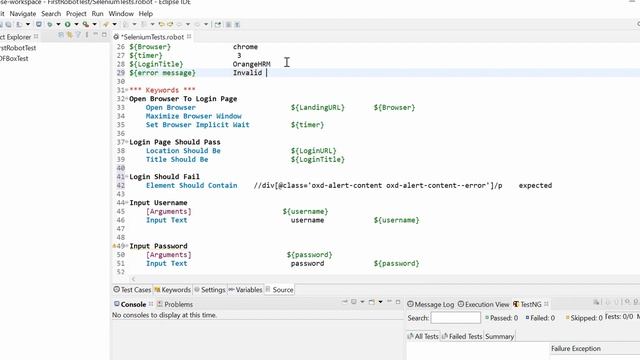The width and height of the screenshot is (640, 360).
Task: Switch to the All Tests tab
Action: coord(423,336)
